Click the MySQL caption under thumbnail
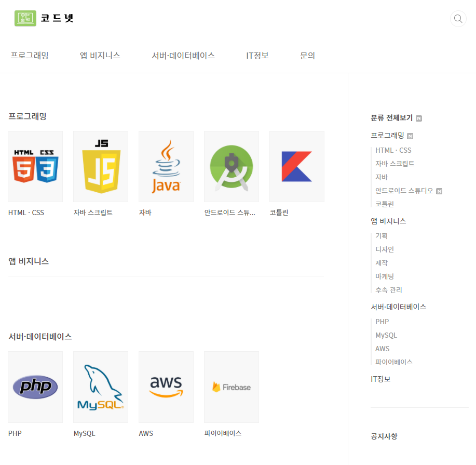This screenshot has width=476, height=465. (x=85, y=433)
